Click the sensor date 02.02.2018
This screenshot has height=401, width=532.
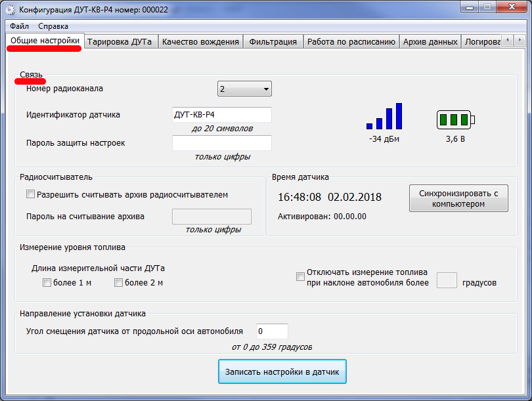(355, 197)
